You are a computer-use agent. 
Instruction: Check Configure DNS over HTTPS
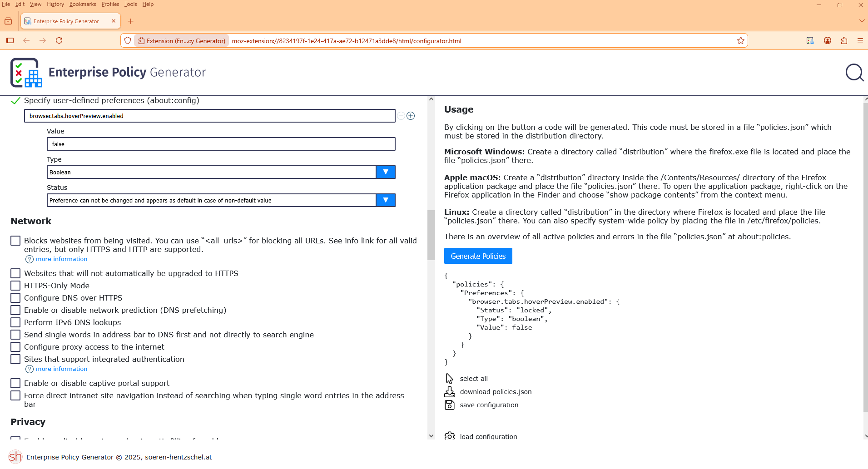coord(15,298)
